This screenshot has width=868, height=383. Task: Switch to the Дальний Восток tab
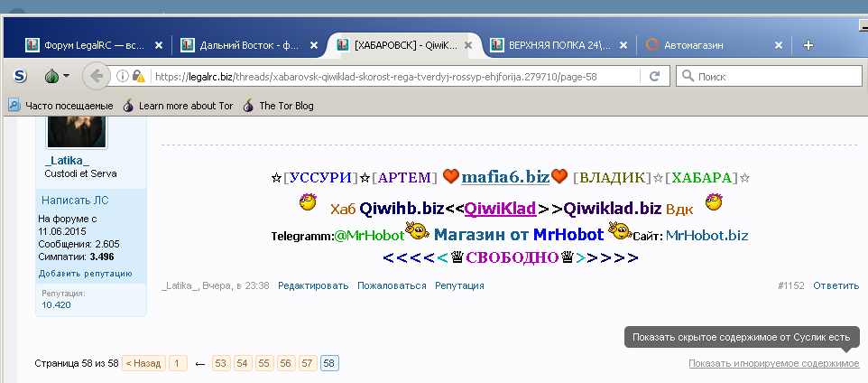pos(249,45)
